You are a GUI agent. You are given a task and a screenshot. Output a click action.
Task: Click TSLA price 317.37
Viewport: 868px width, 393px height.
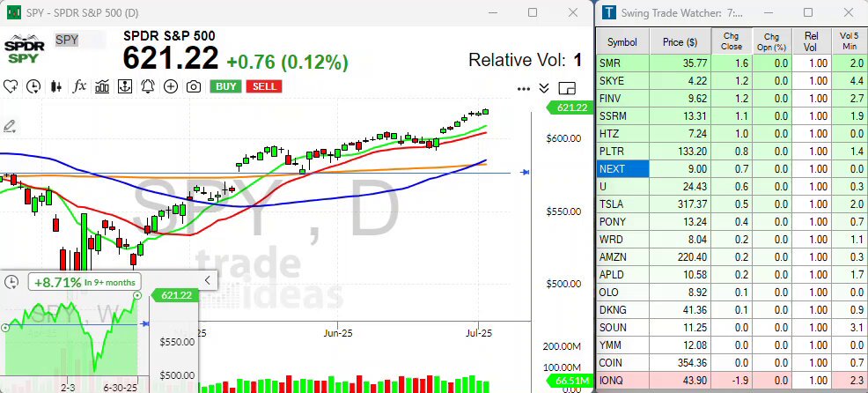click(x=680, y=204)
